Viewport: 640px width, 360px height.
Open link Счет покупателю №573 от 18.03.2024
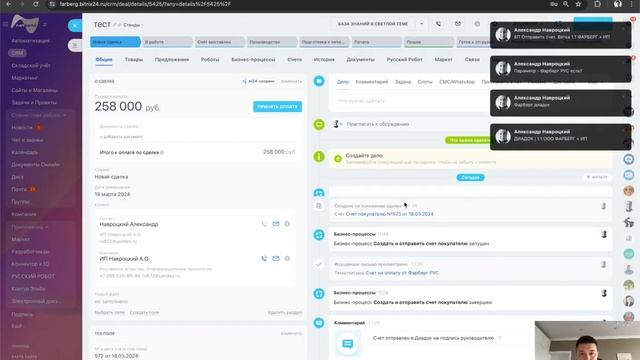[389, 214]
